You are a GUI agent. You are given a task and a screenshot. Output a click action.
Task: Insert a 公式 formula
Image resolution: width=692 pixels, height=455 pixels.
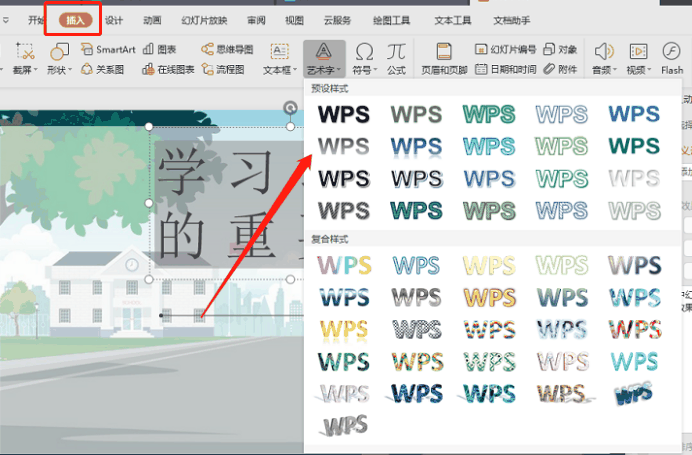coord(396,58)
